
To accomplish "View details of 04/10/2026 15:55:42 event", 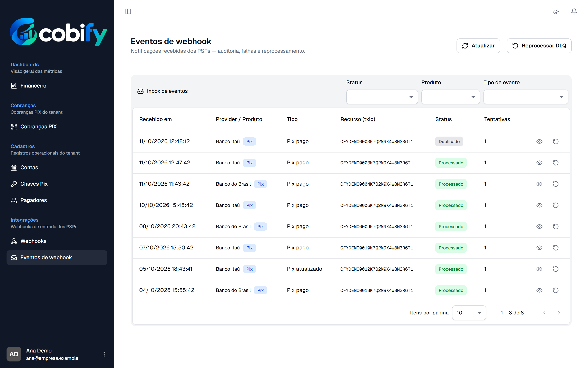I will point(539,290).
